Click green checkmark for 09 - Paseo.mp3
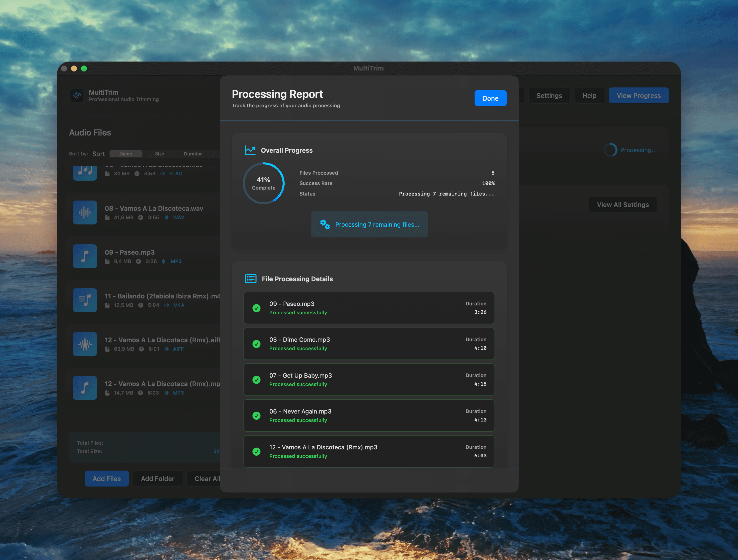The height and width of the screenshot is (560, 738). [256, 308]
